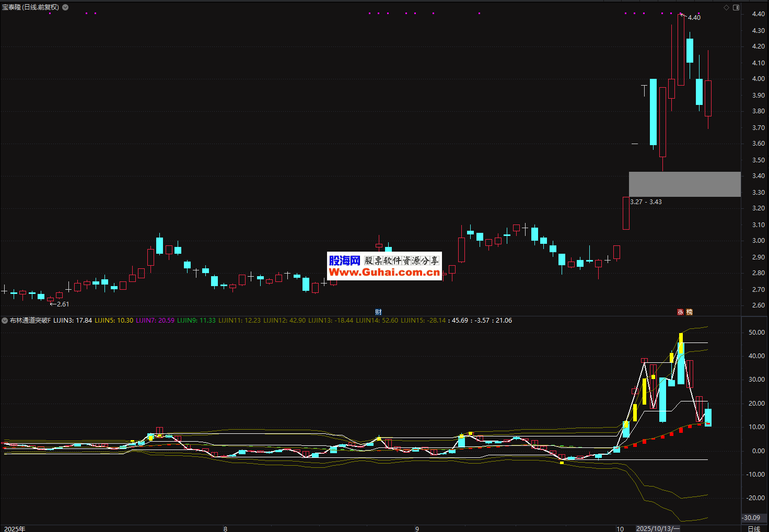The width and height of the screenshot is (769, 532).
Task: Click the 2.61 low price annotation
Action: 62,304
